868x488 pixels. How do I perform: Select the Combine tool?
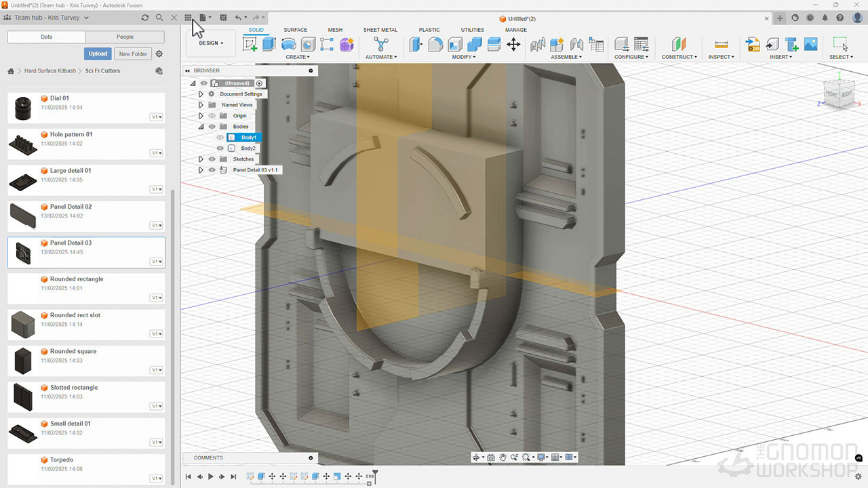[475, 44]
